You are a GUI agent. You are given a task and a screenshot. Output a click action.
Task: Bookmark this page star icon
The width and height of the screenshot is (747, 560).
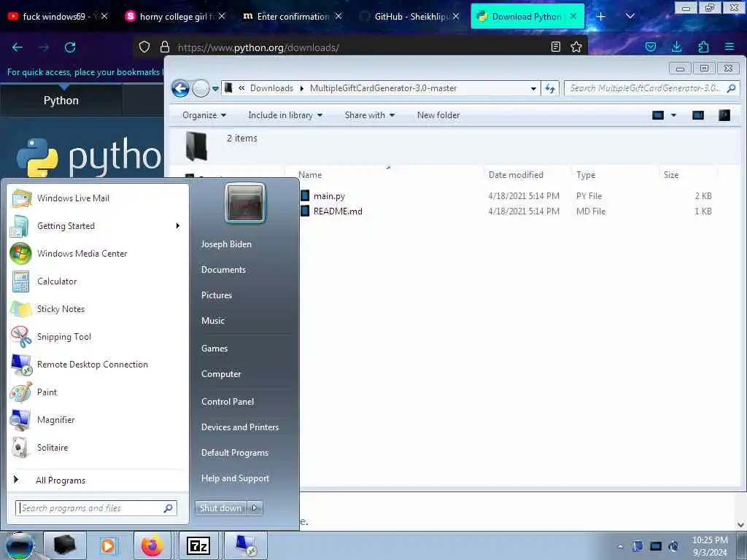(x=576, y=47)
